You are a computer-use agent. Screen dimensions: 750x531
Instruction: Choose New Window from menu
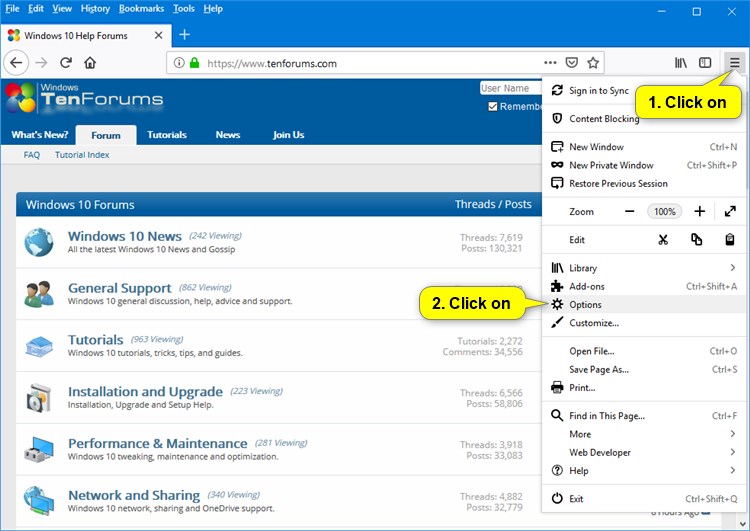point(644,147)
